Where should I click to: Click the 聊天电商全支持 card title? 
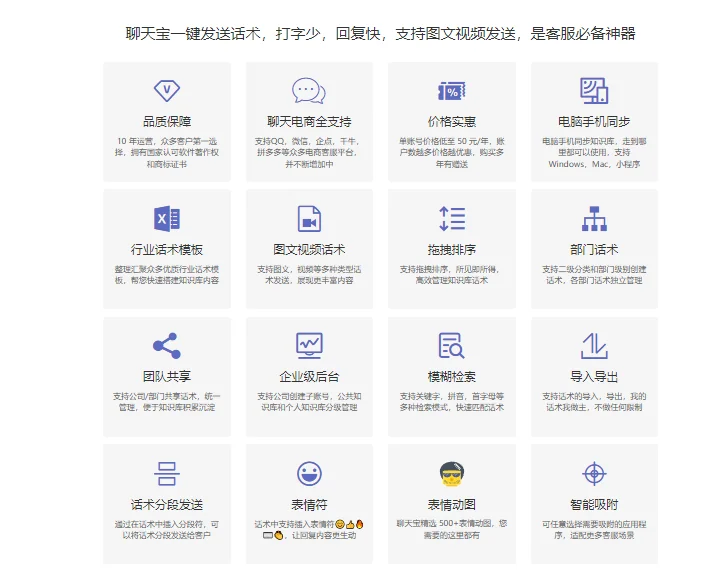(309, 122)
